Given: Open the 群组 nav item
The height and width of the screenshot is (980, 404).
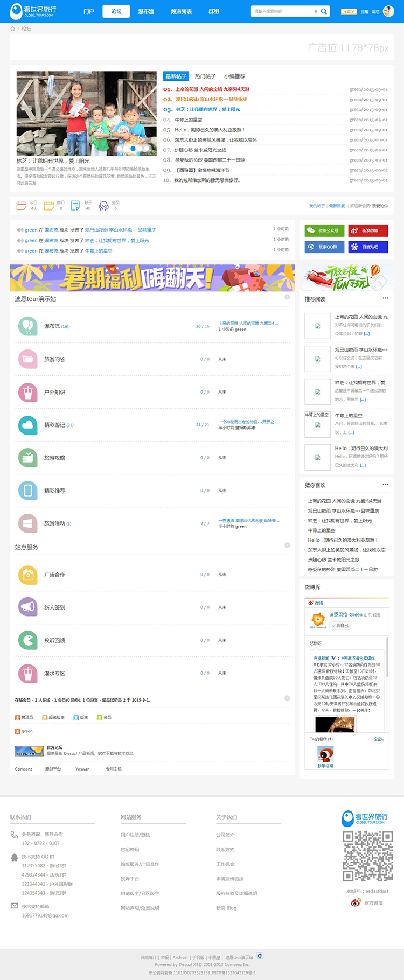Looking at the screenshot, I should [x=214, y=11].
